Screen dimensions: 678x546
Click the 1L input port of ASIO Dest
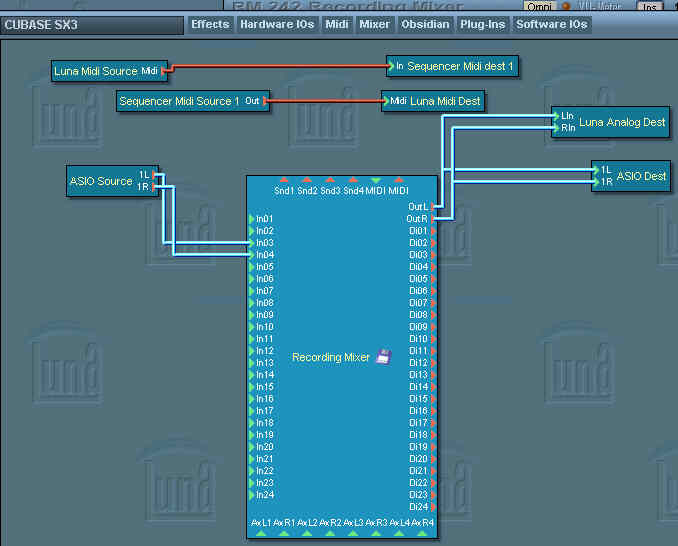coord(596,170)
